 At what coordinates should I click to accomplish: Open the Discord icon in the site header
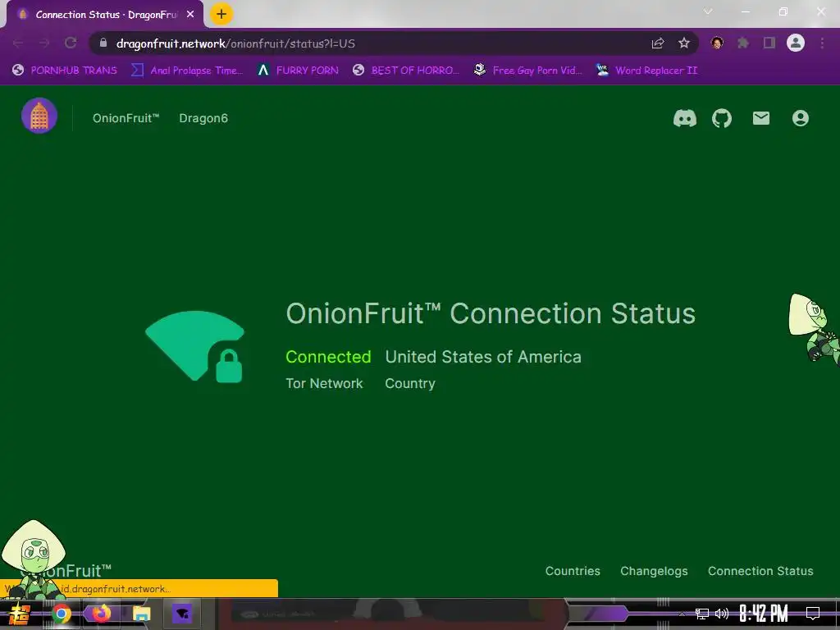[x=685, y=118]
